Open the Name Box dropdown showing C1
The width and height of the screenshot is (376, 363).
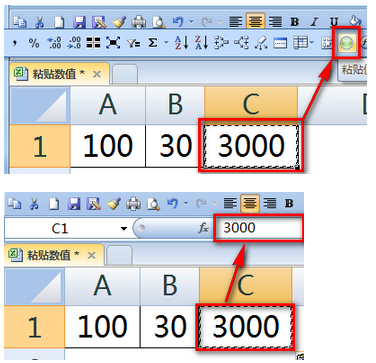(x=124, y=228)
